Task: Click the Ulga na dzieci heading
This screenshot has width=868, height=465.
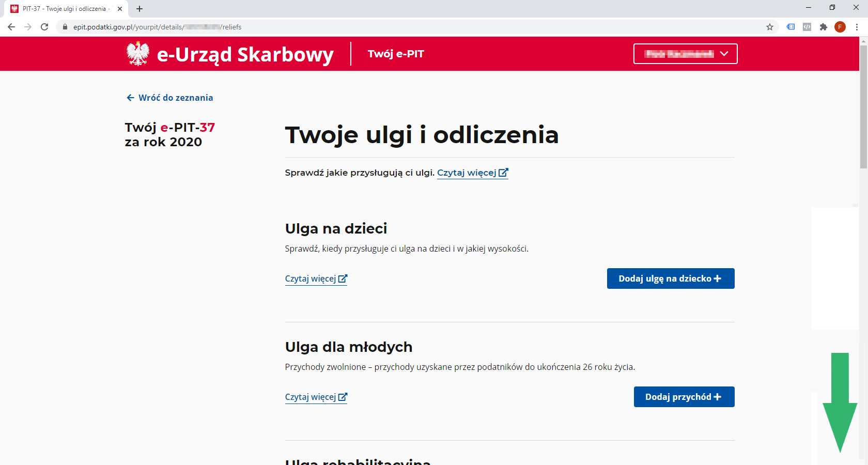Action: 336,228
